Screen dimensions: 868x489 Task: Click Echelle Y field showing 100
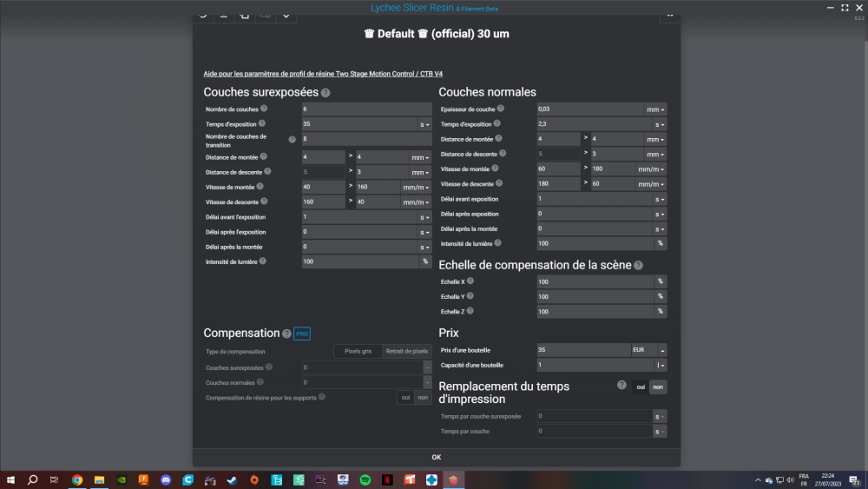pyautogui.click(x=595, y=297)
